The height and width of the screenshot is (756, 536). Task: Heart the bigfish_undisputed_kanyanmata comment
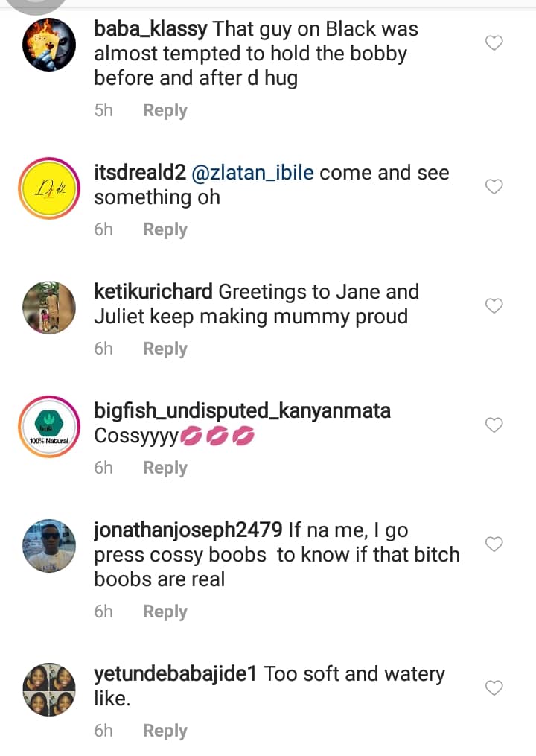pyautogui.click(x=494, y=425)
